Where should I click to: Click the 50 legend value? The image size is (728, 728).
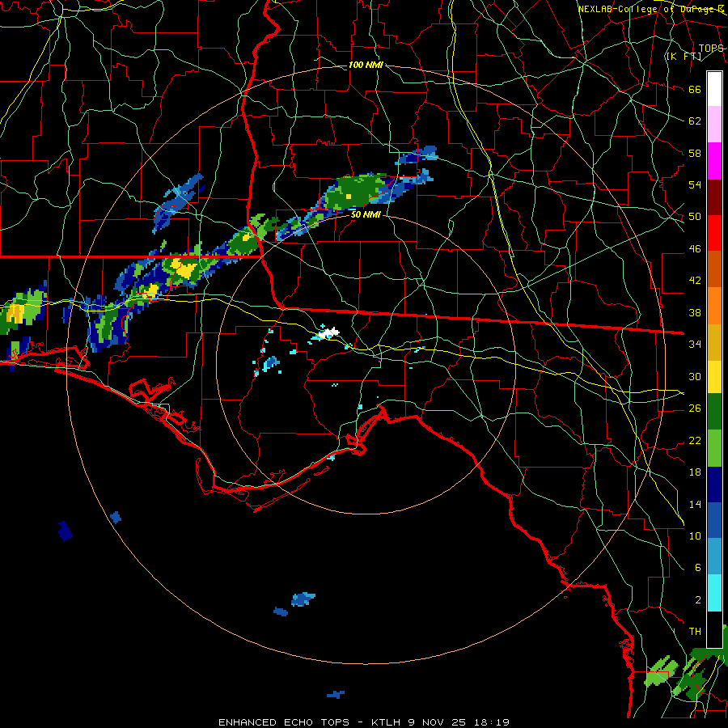pyautogui.click(x=695, y=216)
